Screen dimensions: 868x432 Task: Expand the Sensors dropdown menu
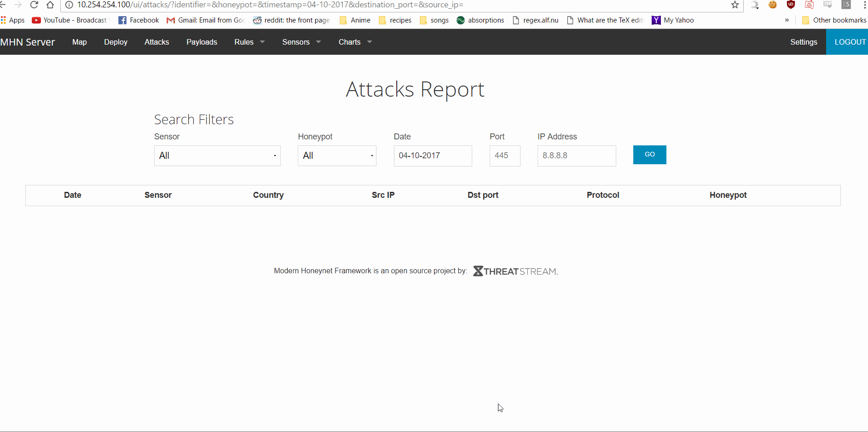(301, 42)
